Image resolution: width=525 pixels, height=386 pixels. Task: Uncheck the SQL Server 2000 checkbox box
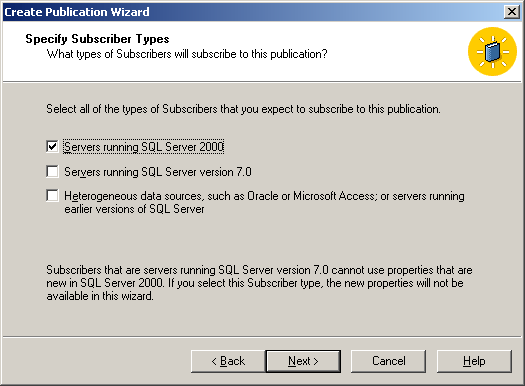point(52,146)
